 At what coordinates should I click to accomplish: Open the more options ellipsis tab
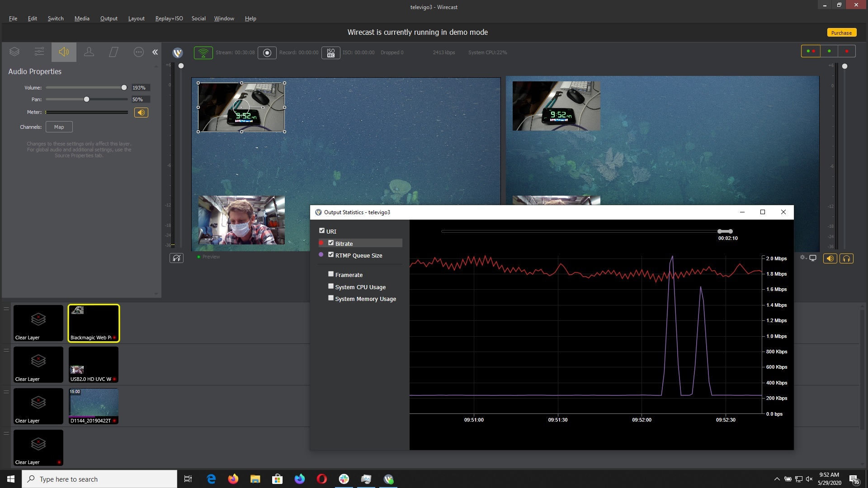point(139,52)
